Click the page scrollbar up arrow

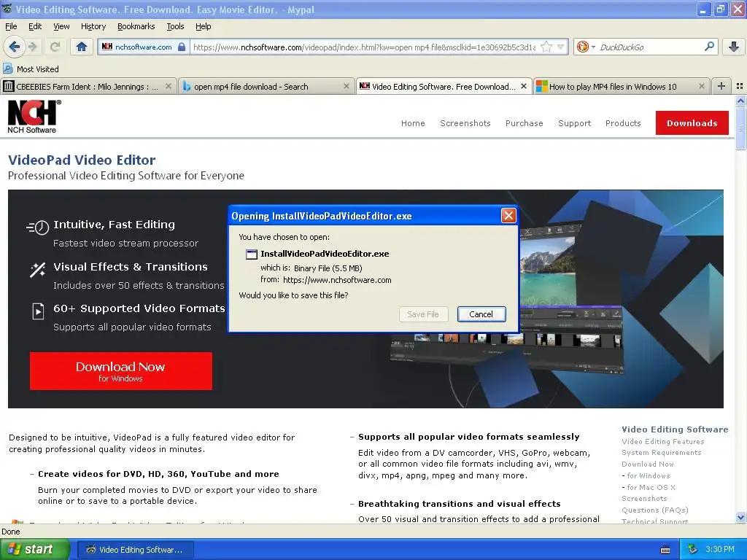coord(740,101)
